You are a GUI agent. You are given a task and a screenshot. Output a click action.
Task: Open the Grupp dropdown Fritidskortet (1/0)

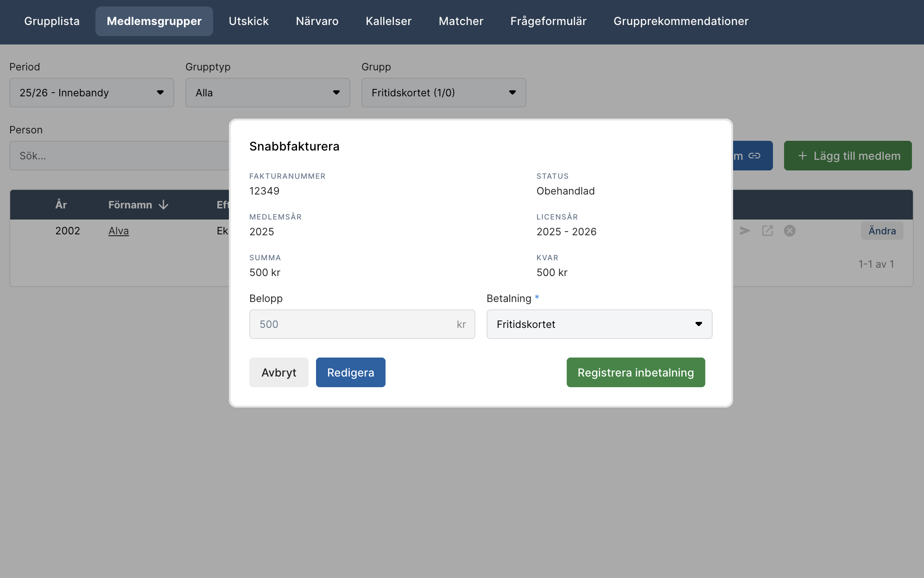click(443, 93)
